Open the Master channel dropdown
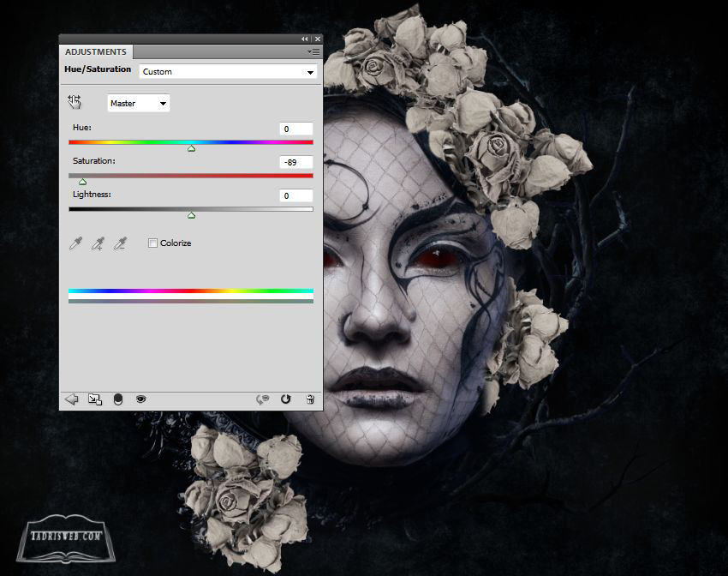The image size is (728, 576). 139,104
